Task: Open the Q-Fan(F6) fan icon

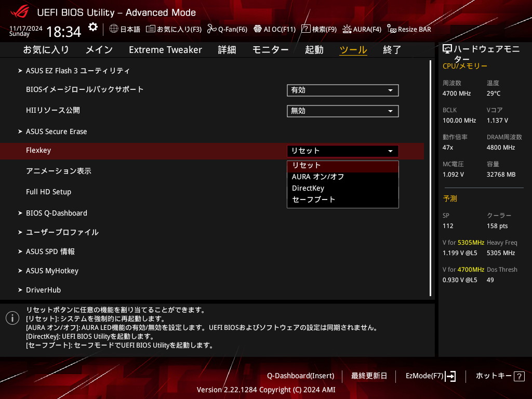Action: point(212,29)
